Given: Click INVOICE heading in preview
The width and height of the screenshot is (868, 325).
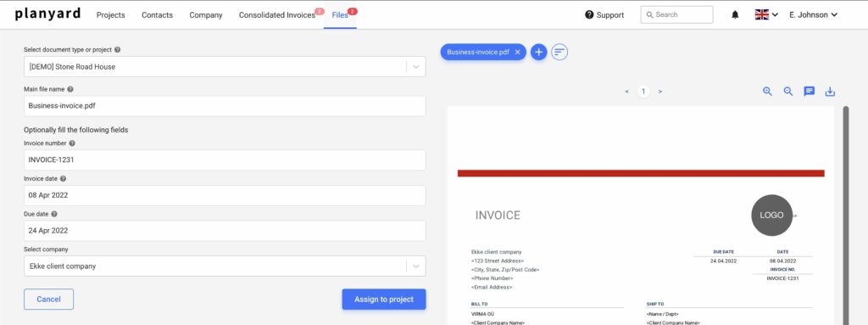Looking at the screenshot, I should coord(498,216).
